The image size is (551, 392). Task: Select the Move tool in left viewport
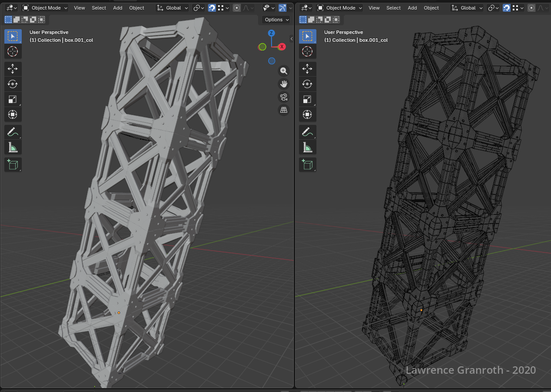tap(13, 69)
